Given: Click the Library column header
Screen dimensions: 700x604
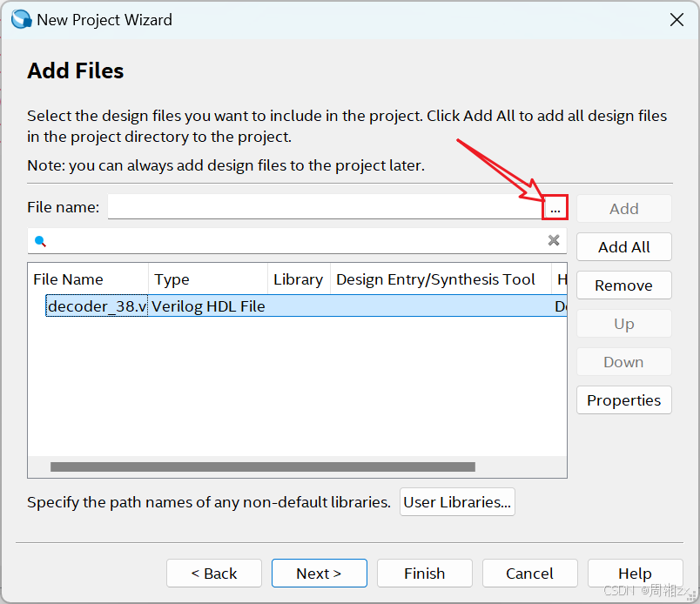Looking at the screenshot, I should click(x=299, y=279).
